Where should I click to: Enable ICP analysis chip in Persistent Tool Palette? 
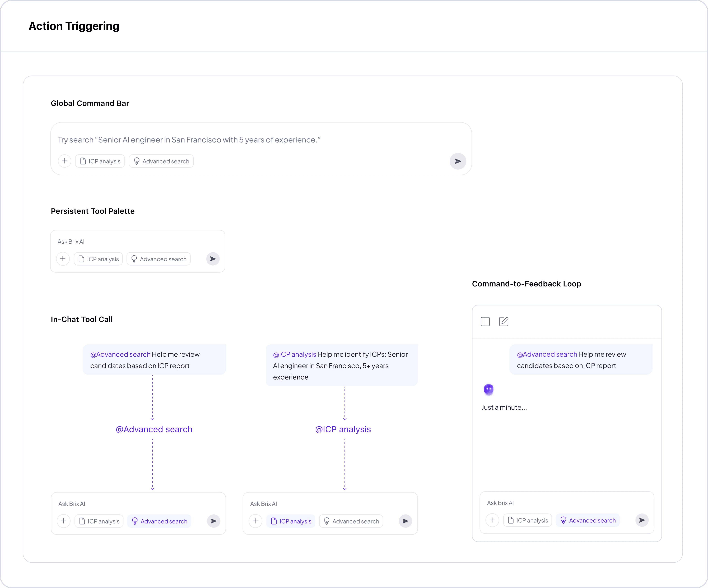99,259
